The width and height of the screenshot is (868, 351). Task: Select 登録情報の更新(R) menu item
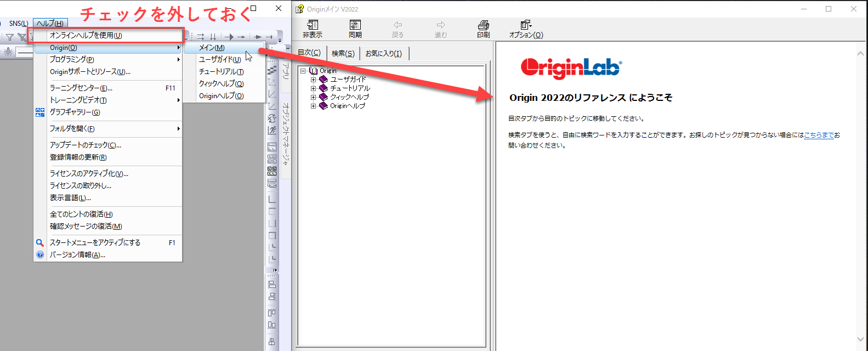(x=107, y=157)
